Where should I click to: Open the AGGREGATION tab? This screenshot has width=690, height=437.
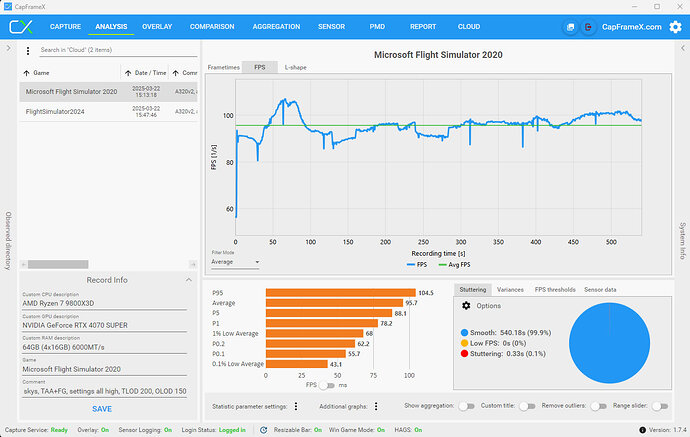click(x=276, y=27)
